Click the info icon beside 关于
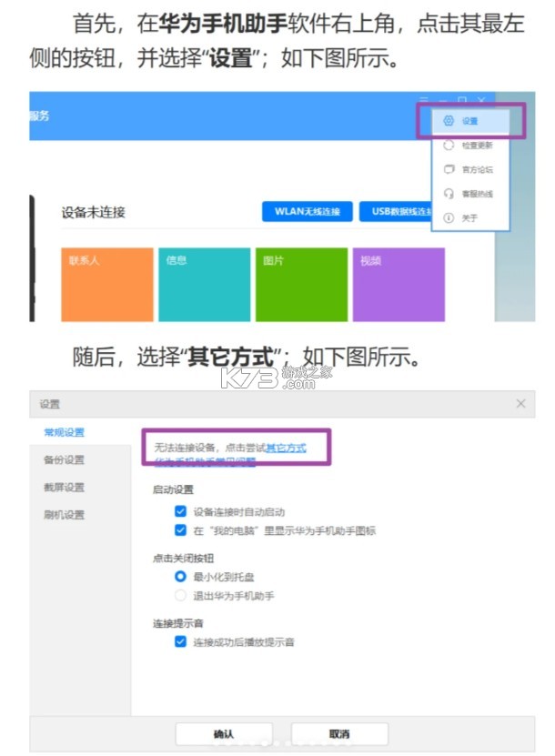The width and height of the screenshot is (555, 756). pos(449,218)
